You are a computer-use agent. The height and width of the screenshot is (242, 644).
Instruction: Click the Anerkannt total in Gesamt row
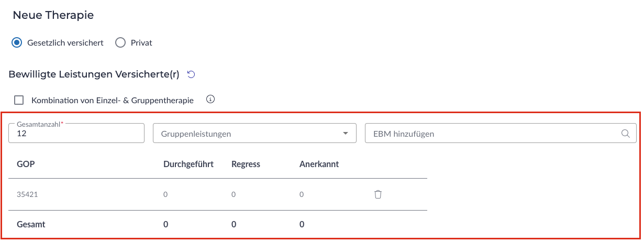[302, 224]
